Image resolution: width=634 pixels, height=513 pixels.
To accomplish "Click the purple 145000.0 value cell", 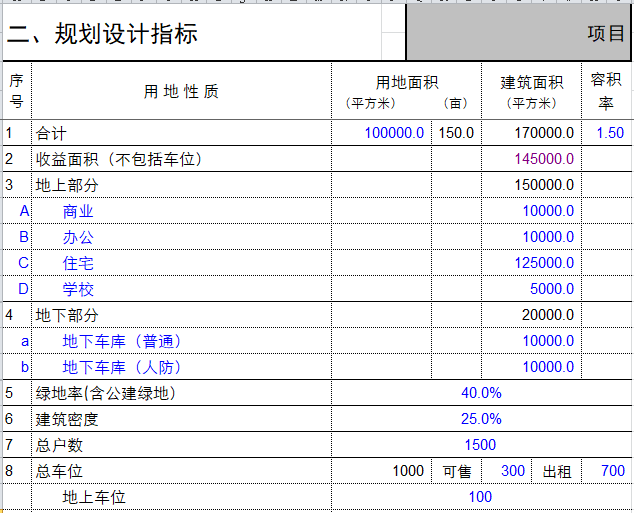I will (544, 159).
